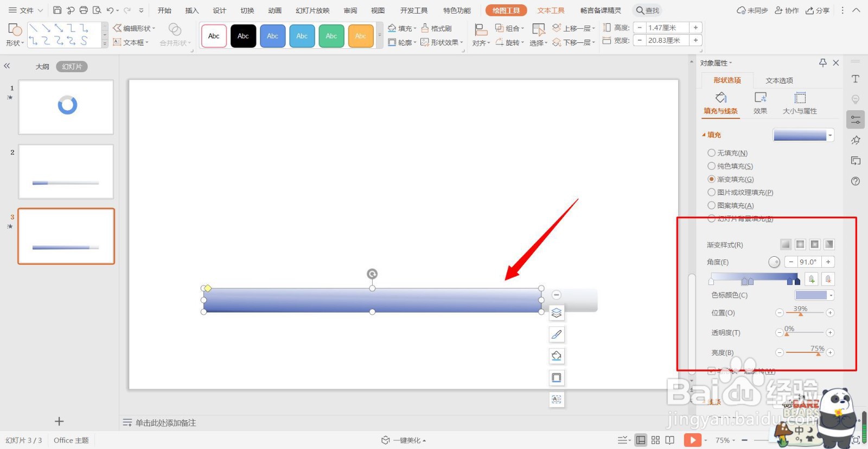This screenshot has width=868, height=449.
Task: Open the color stop color dropdown
Action: (831, 295)
